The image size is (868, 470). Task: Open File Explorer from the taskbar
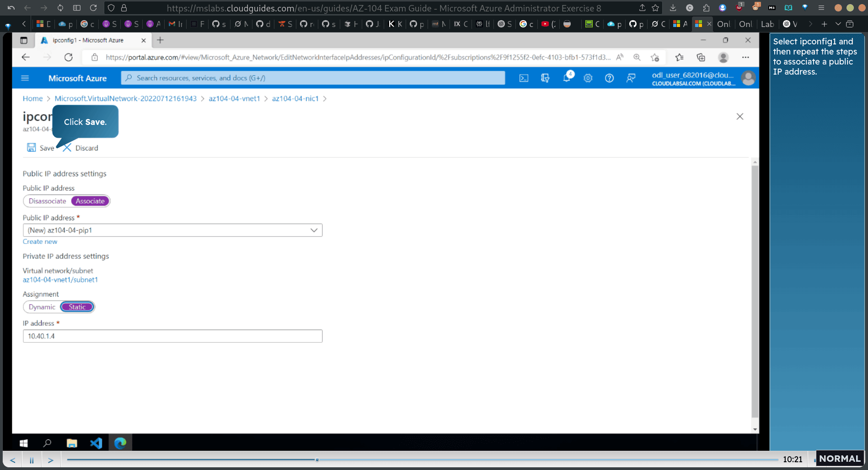pos(72,443)
